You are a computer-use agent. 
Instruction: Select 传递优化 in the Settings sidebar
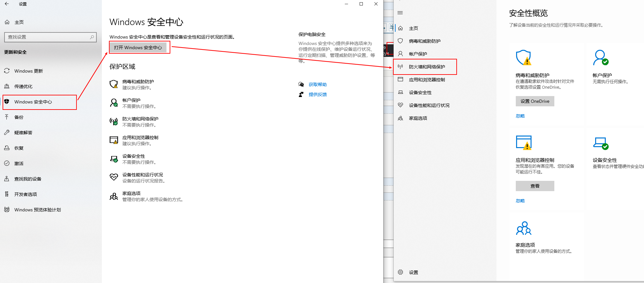(23, 86)
